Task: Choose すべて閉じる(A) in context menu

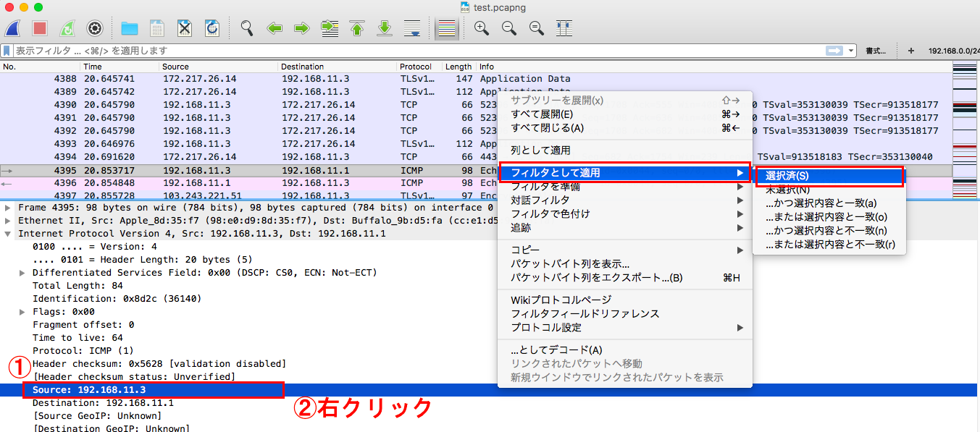Action: 625,128
